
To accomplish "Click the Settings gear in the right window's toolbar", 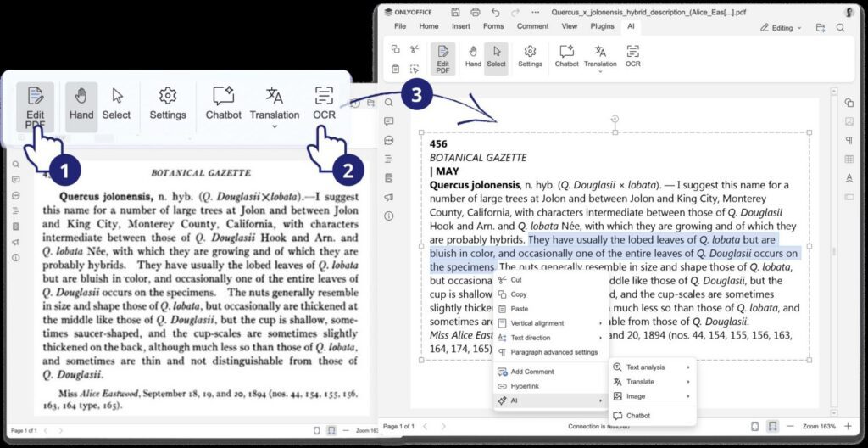I will (x=530, y=55).
